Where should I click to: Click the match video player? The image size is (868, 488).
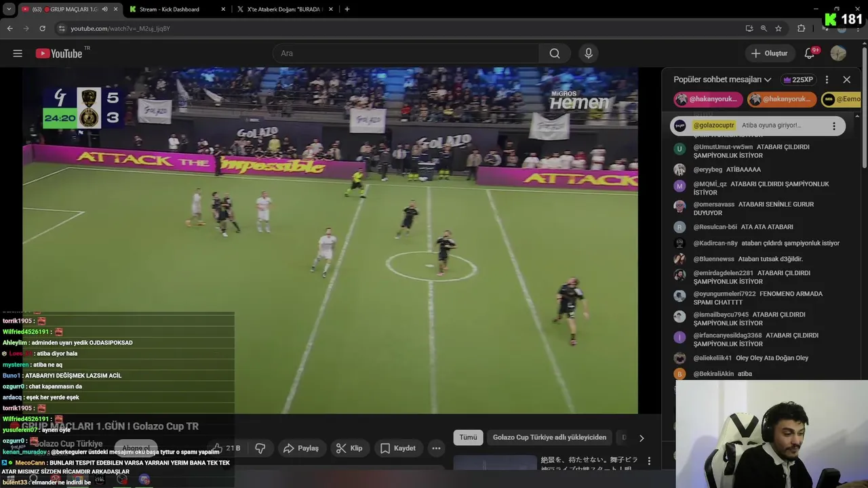click(330, 241)
